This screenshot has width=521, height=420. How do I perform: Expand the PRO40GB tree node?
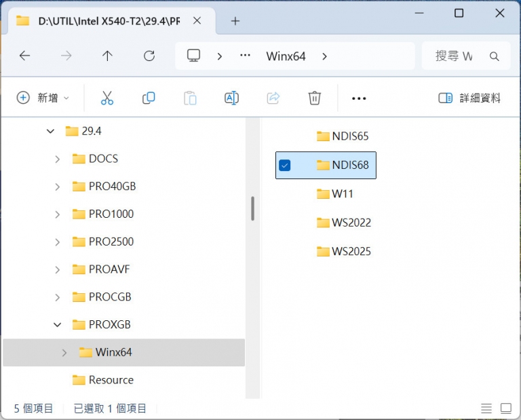57,187
